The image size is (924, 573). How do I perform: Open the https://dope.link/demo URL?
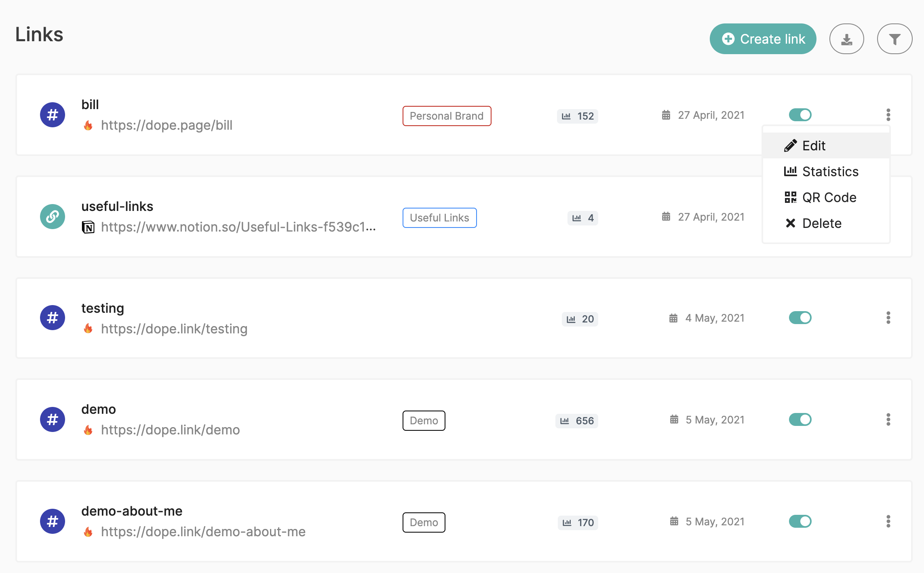tap(170, 430)
